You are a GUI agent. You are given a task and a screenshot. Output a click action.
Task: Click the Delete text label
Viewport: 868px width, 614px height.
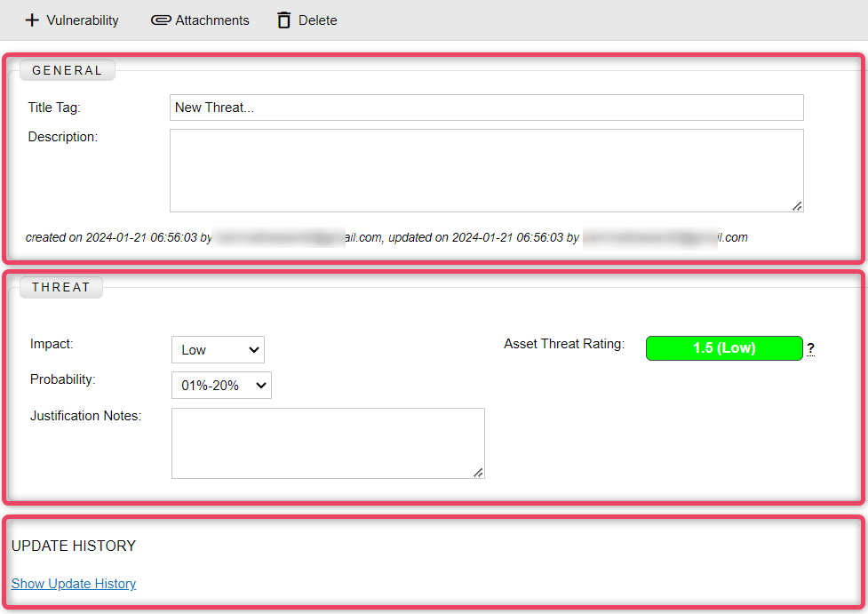click(x=317, y=20)
